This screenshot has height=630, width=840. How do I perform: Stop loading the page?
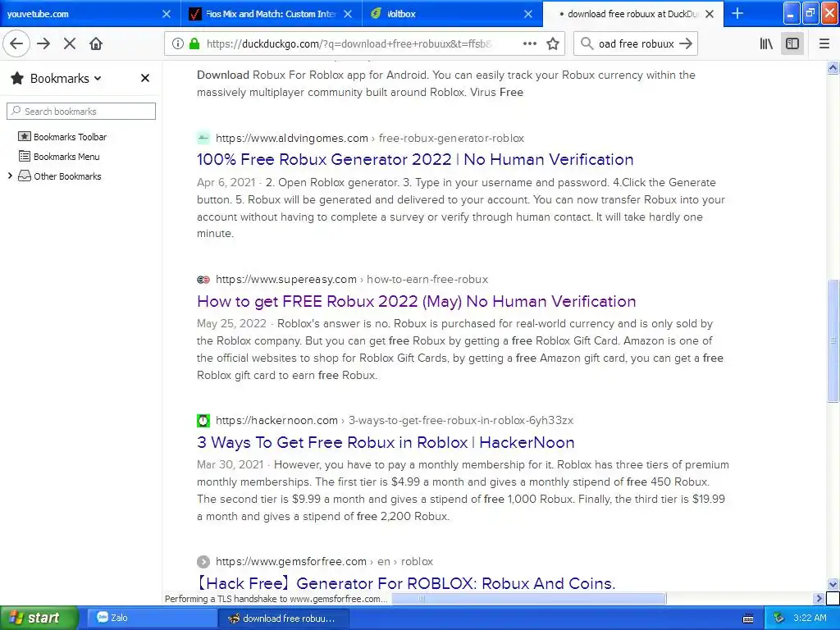[x=70, y=44]
